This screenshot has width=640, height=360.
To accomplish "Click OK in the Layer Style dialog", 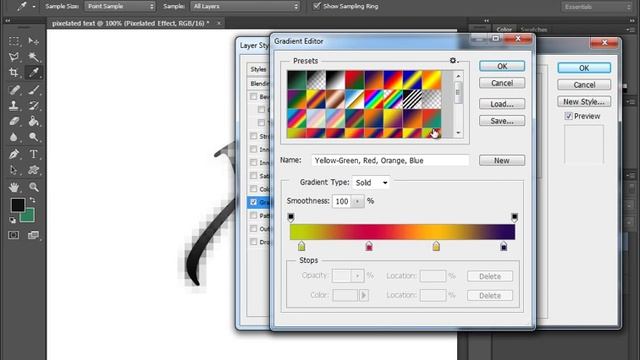I will (584, 68).
